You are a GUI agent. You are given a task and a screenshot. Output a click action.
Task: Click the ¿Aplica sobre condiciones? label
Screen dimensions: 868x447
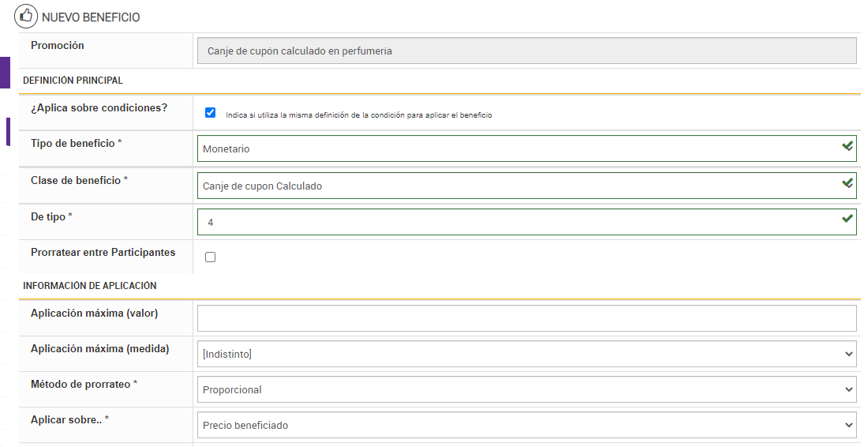click(99, 108)
